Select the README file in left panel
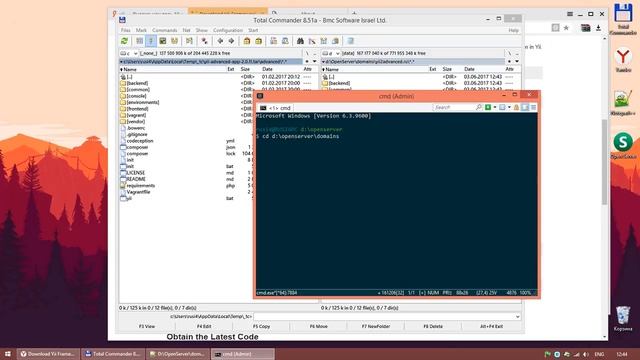Image resolution: width=640 pixels, height=360 pixels. (136, 179)
